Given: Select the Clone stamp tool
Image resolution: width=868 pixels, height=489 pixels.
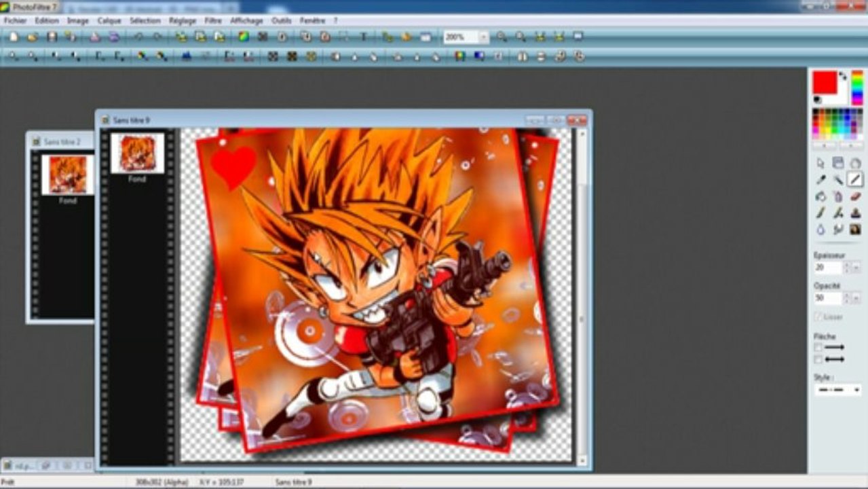Looking at the screenshot, I should click(855, 213).
